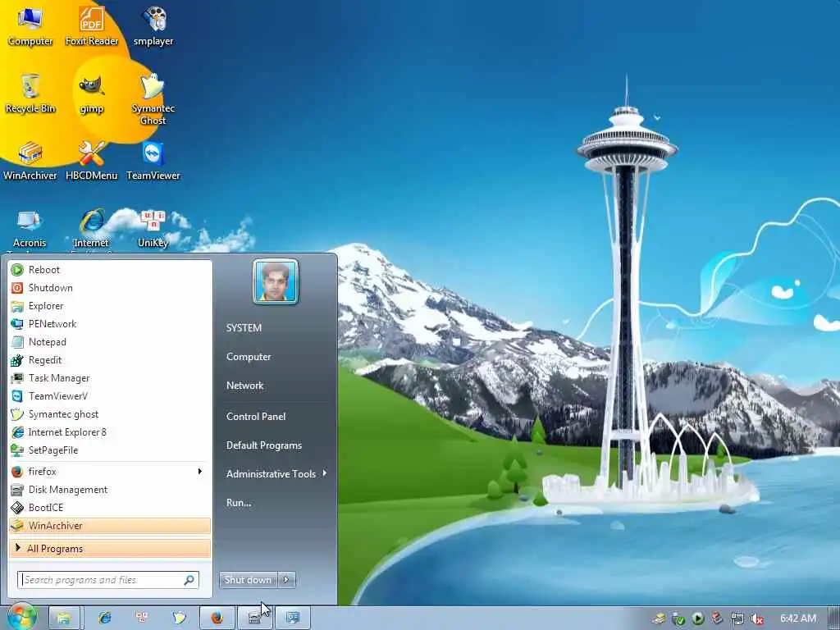
Task: Launch gimp from the desktop
Action: (92, 94)
